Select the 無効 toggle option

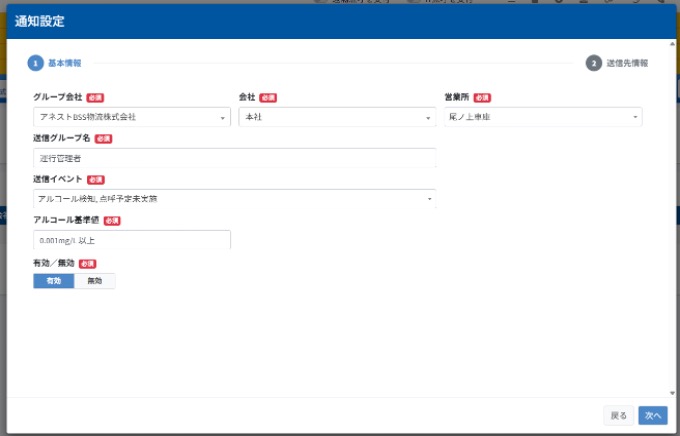tap(95, 281)
